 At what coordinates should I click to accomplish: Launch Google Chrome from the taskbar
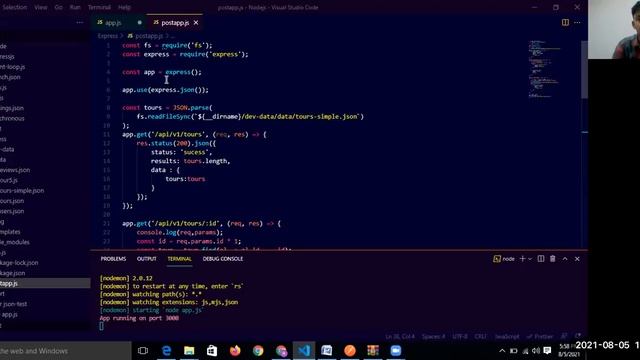[258, 351]
